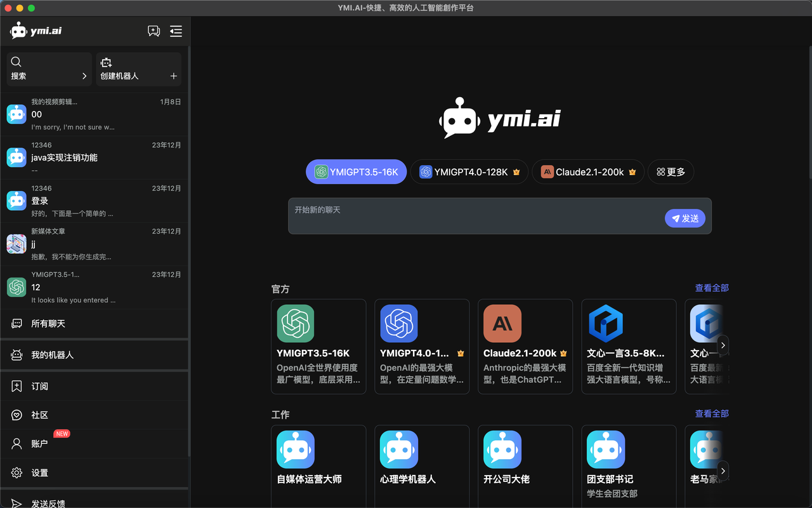This screenshot has width=812, height=508.
Task: Open the 更多 models menu
Action: click(x=671, y=171)
